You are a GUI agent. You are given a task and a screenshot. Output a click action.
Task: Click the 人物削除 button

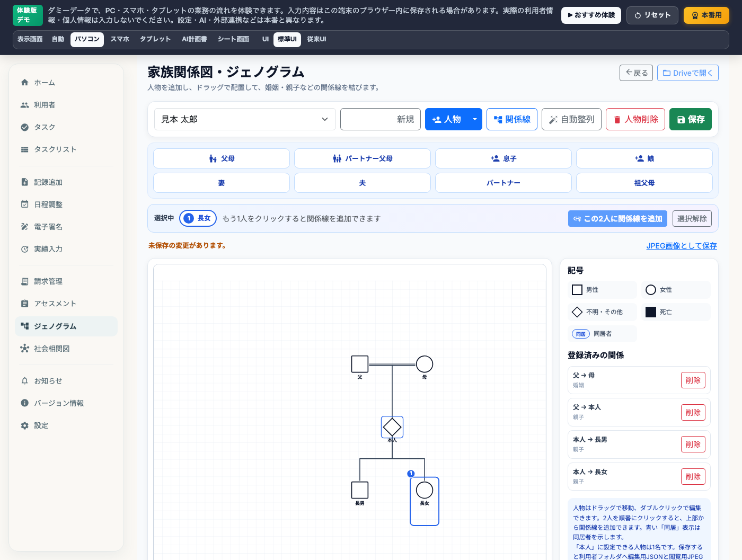point(635,119)
